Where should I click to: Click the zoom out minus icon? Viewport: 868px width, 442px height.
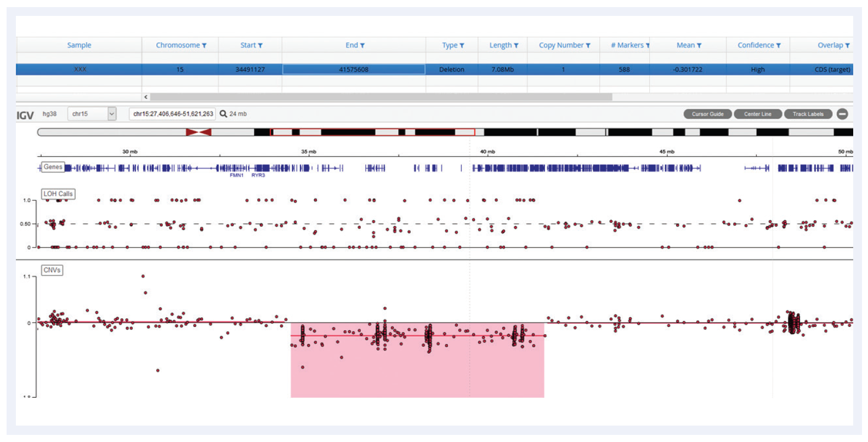click(x=843, y=114)
